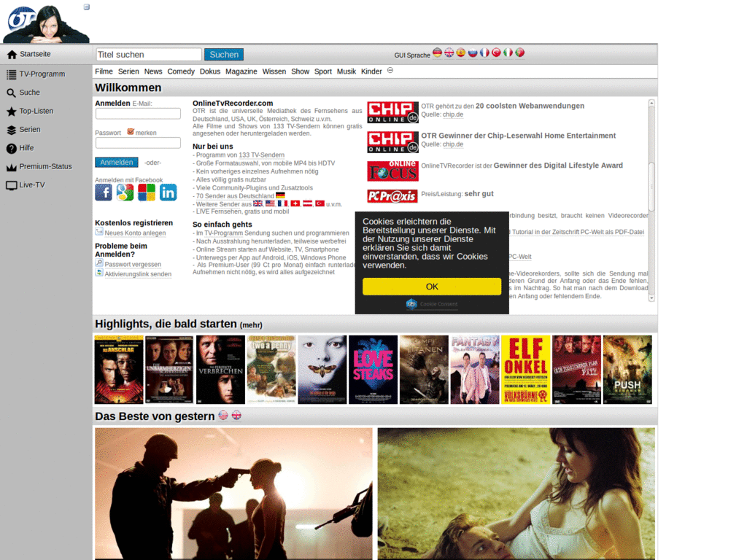This screenshot has height=560, width=747.
Task: Select the Musik category
Action: tap(347, 71)
